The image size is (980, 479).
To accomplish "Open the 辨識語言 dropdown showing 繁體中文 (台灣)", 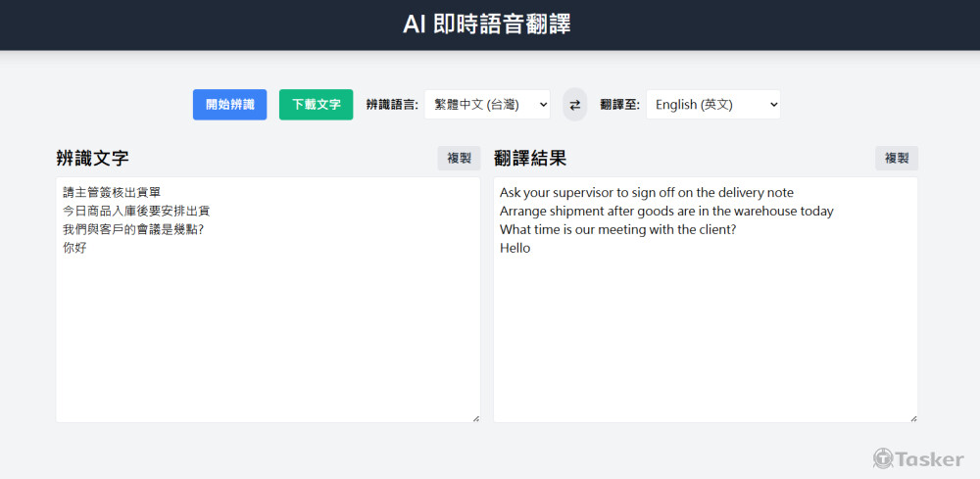I will 487,105.
